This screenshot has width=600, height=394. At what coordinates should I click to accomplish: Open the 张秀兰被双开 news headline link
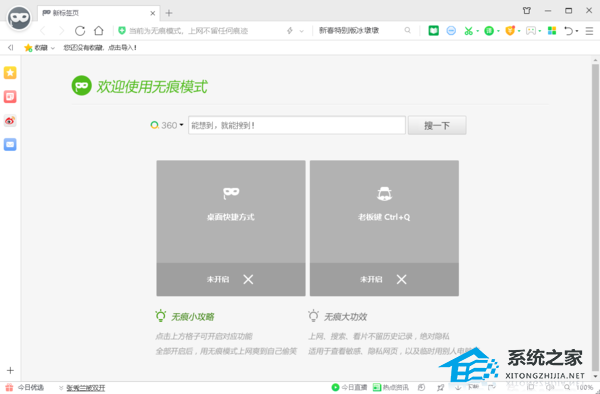[x=86, y=388]
